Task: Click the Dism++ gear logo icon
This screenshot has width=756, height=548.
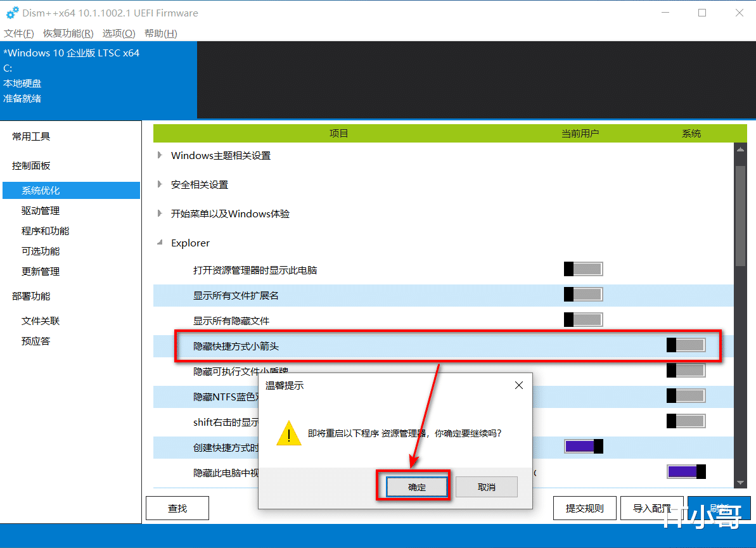Action: (x=13, y=13)
